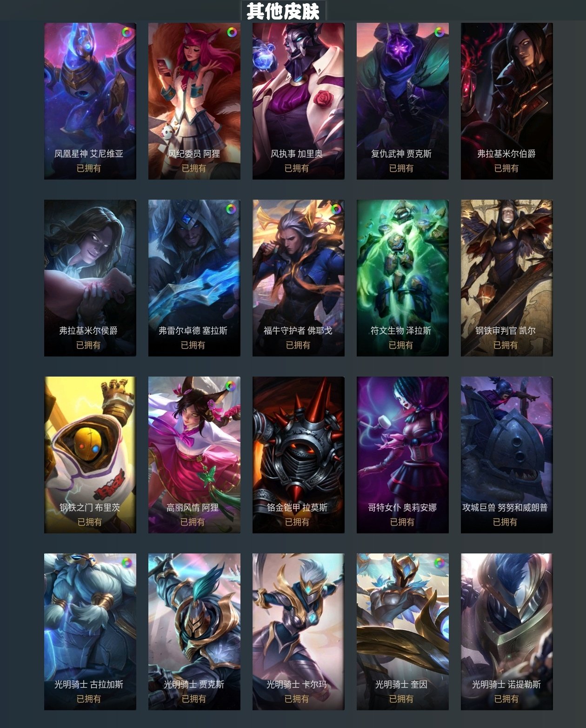This screenshot has width=586, height=728.
Task: Click 已拥有 label under 光明骑士 贾克斯
Action: [193, 699]
